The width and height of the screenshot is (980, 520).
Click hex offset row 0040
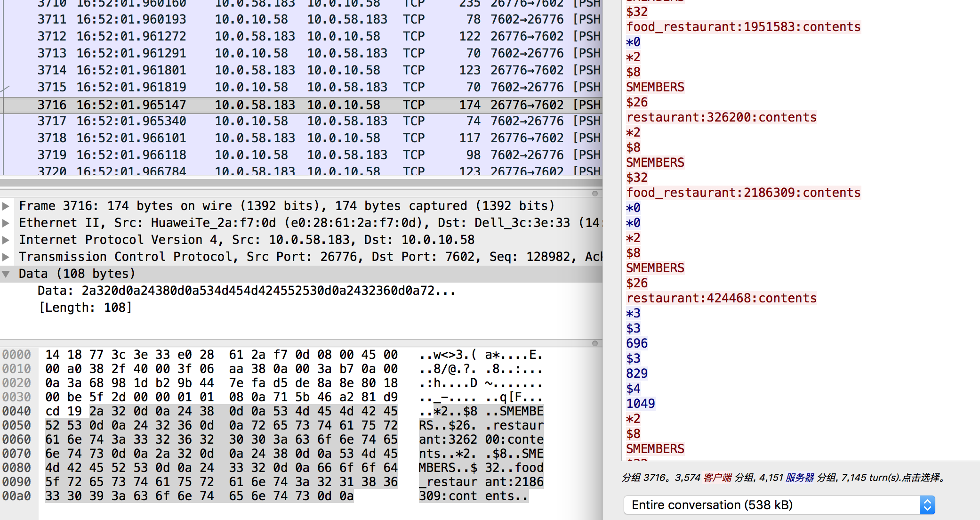pyautogui.click(x=17, y=411)
